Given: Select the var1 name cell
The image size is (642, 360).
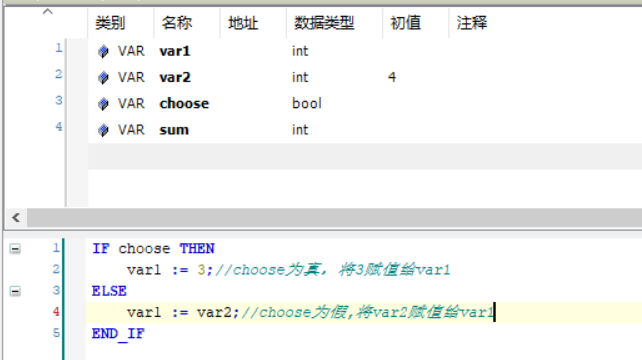Looking at the screenshot, I should tap(175, 51).
